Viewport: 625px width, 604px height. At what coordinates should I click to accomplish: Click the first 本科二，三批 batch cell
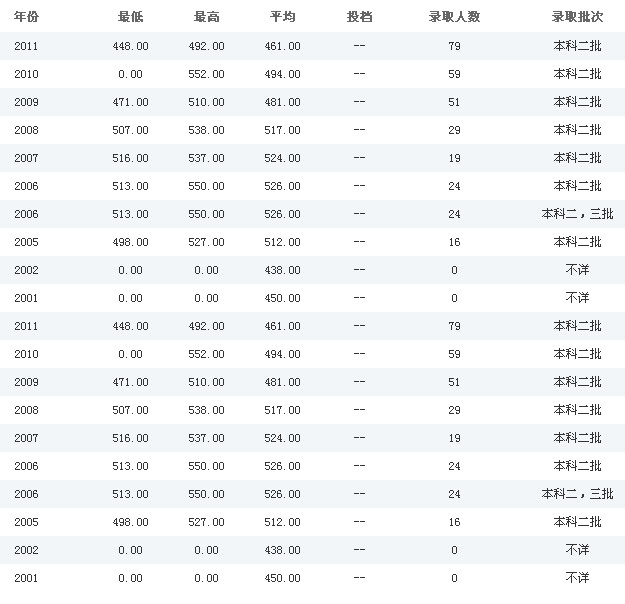576,214
